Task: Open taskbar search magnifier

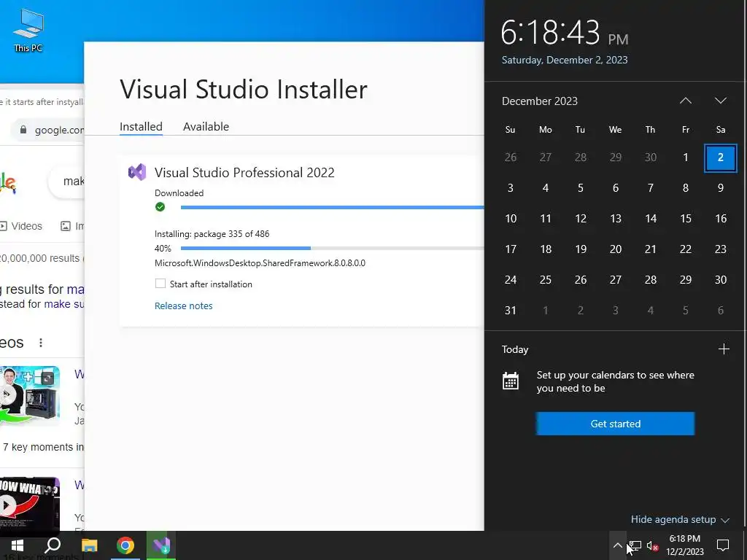Action: [53, 545]
